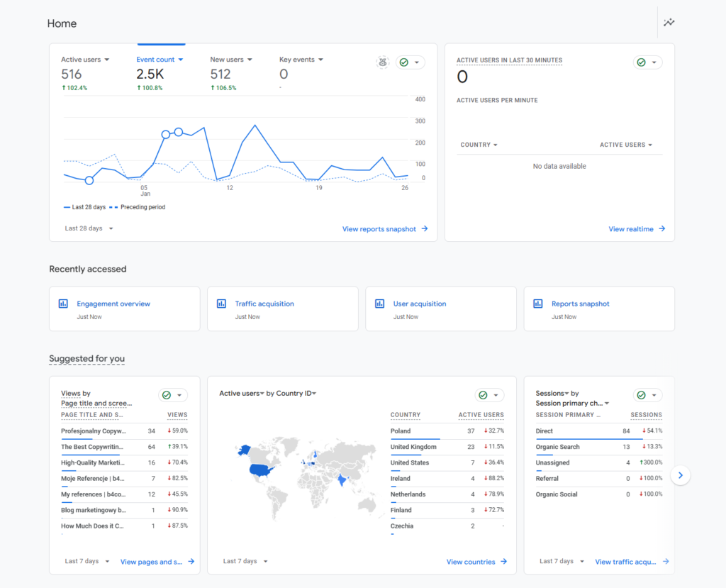
Task: Open View reports snapshot link
Action: pyautogui.click(x=384, y=229)
